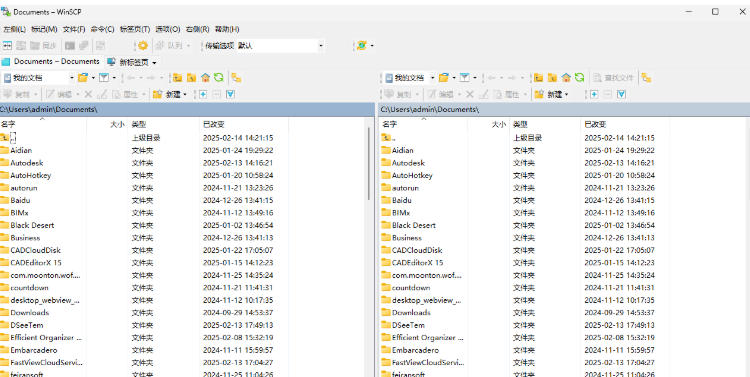Open directory folder icon in left panel toolbar

point(83,78)
